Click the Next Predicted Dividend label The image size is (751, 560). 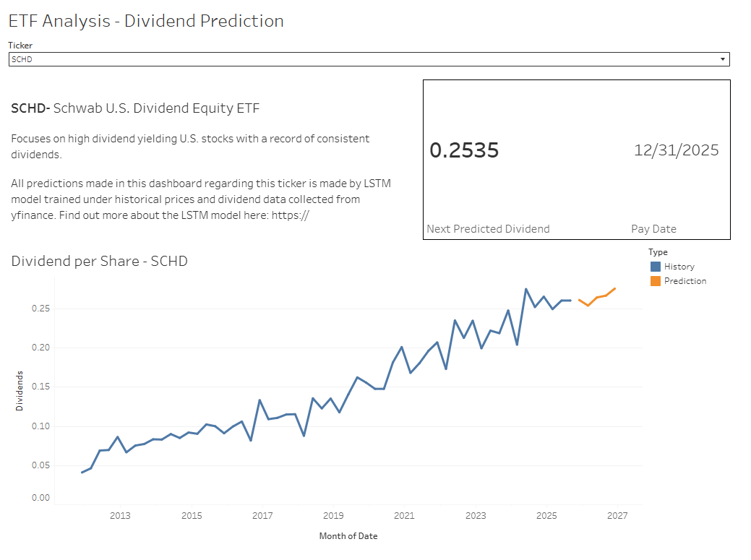coord(488,228)
